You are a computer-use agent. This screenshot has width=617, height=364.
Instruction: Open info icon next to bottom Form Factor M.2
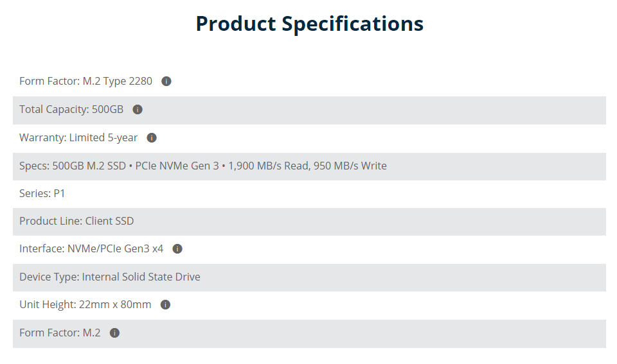114,333
